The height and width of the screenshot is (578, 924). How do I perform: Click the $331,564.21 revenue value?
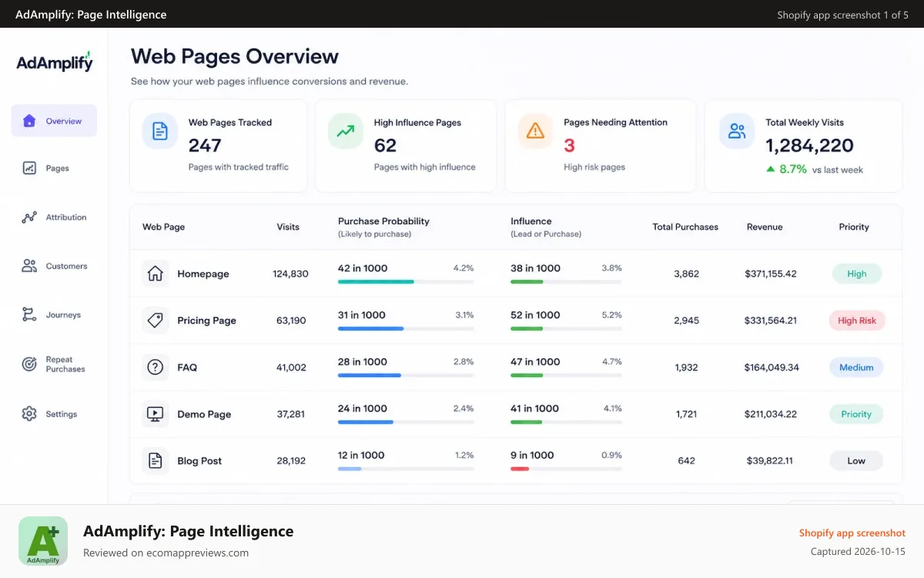[x=771, y=321]
